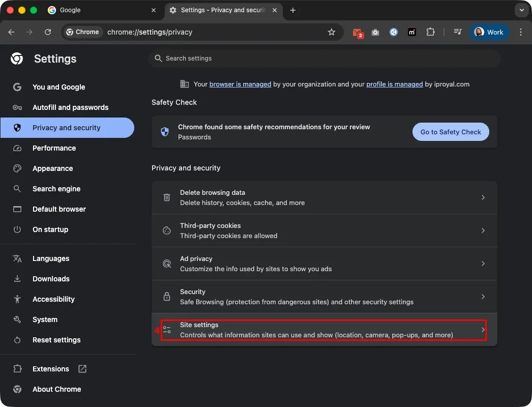Open System settings

67,319
